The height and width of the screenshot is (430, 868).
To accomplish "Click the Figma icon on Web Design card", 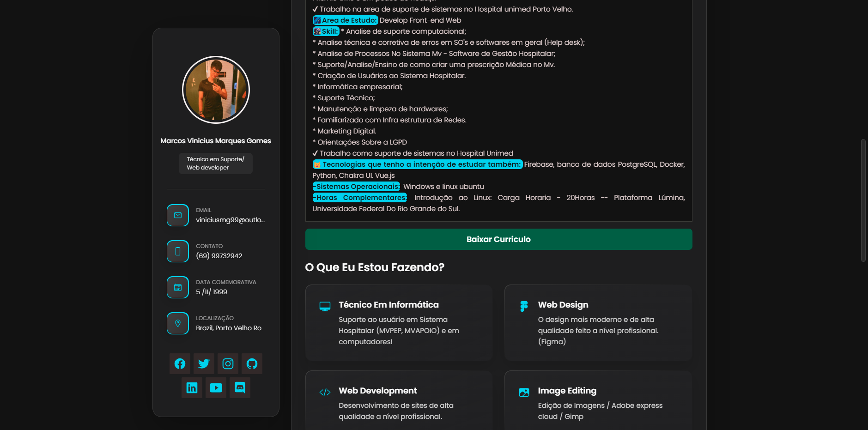I will (524, 306).
